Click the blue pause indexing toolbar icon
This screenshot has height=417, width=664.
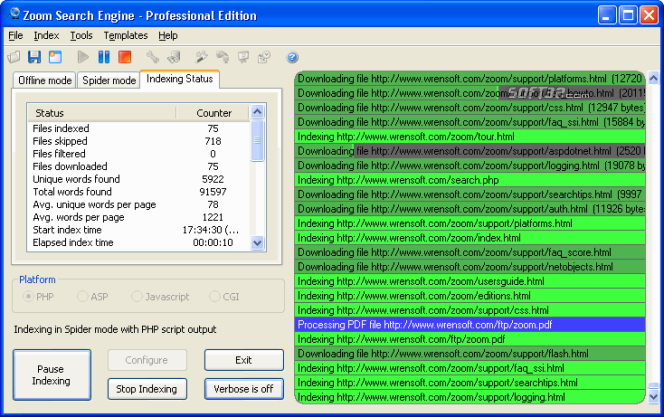pyautogui.click(x=104, y=57)
